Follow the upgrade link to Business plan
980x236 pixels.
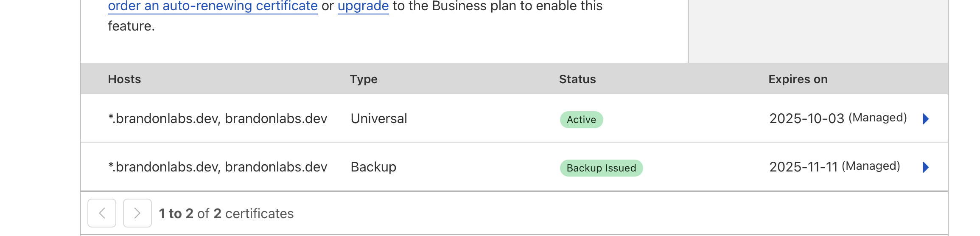click(x=363, y=6)
